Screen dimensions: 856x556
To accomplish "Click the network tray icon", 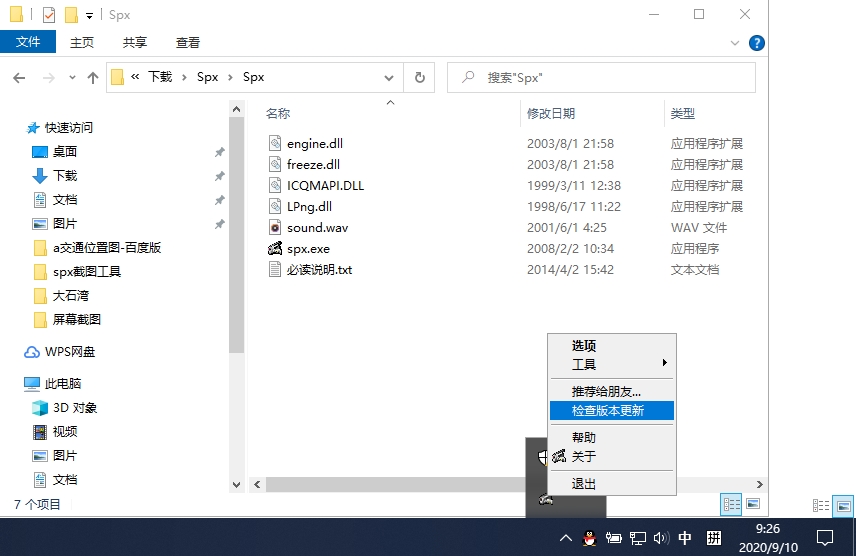I will (x=637, y=538).
